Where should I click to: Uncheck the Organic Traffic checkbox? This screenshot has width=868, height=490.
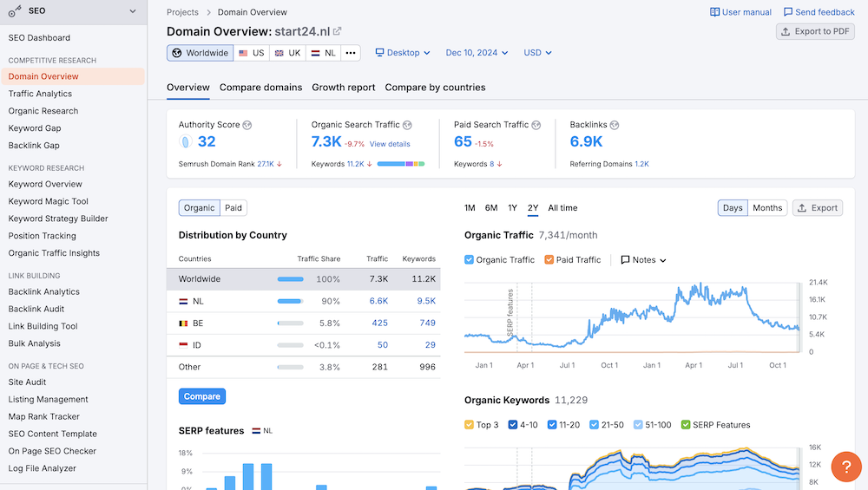coord(470,259)
